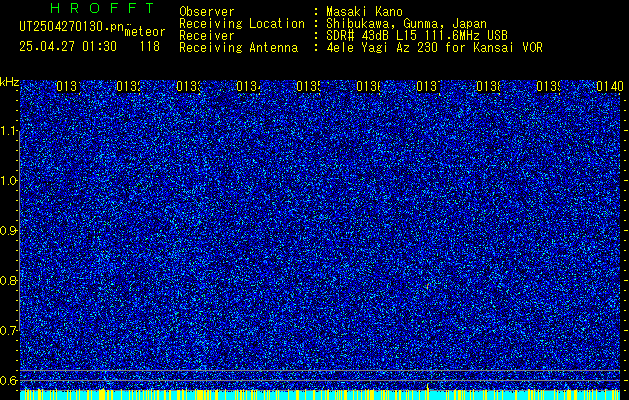629x400 pixels.
Task: Click the date stamp 25.04.27 01:30
Action: pos(68,47)
